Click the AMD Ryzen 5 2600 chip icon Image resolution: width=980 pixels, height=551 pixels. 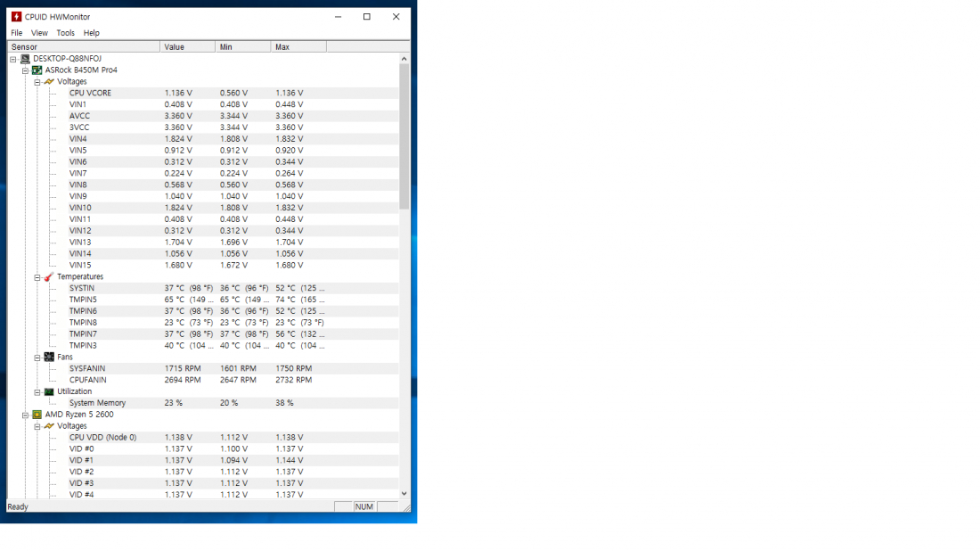point(37,415)
